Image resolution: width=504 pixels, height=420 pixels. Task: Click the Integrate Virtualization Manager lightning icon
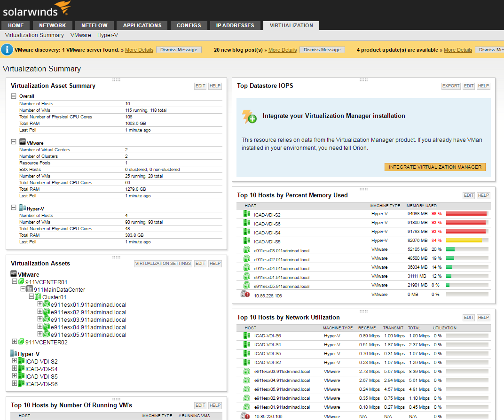250,117
